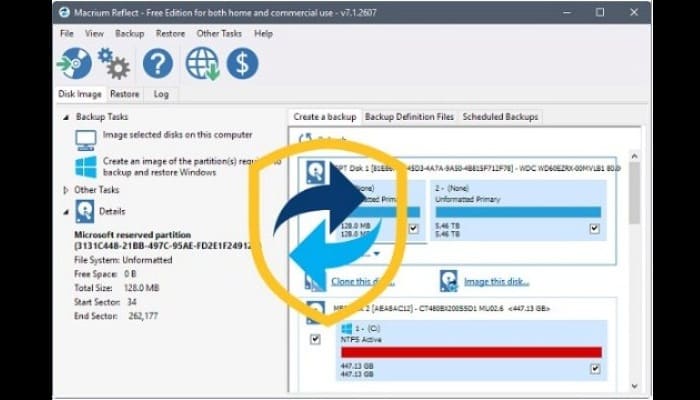Click the Start Sector 34 value
The width and height of the screenshot is (700, 400).
coord(131,302)
